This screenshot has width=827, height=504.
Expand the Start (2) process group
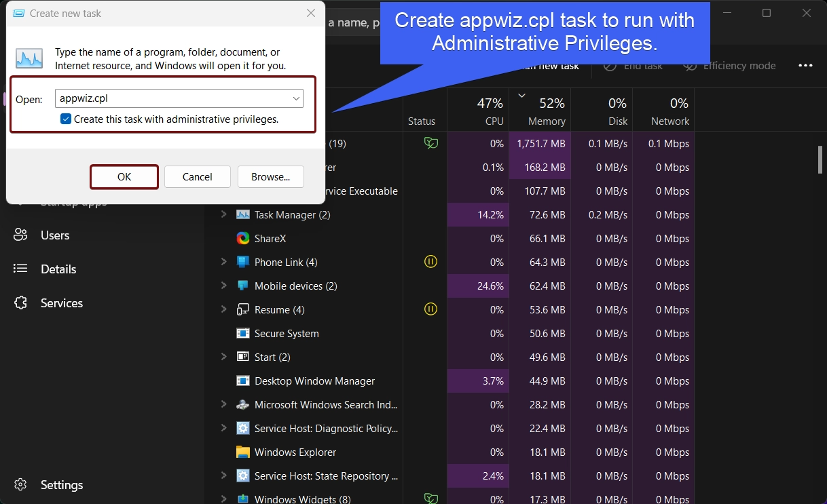pyautogui.click(x=223, y=357)
